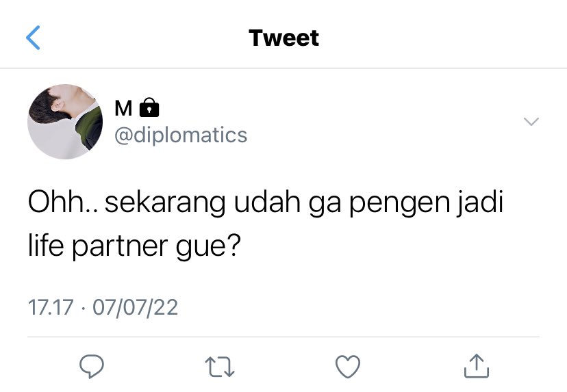Open M's profile picture
The image size is (567, 392).
click(x=65, y=122)
